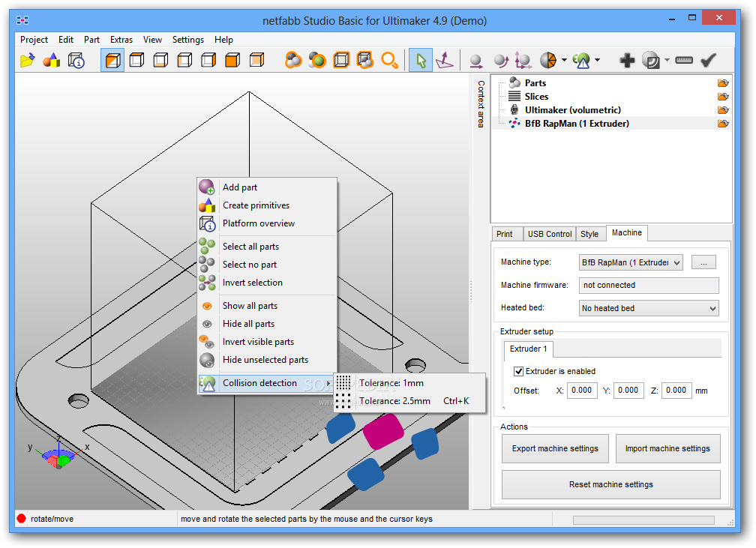Image resolution: width=756 pixels, height=548 pixels.
Task: Click orange magnifying glass zoom icon
Action: pyautogui.click(x=389, y=60)
